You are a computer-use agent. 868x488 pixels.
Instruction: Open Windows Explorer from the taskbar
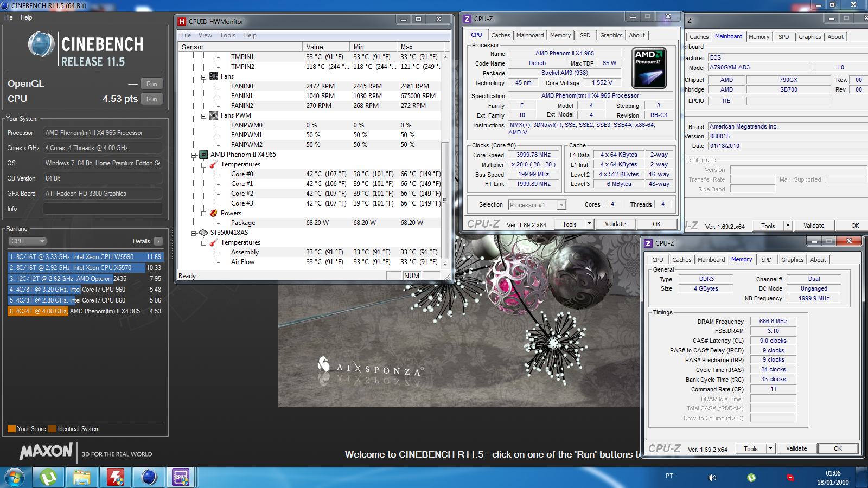pos(82,478)
